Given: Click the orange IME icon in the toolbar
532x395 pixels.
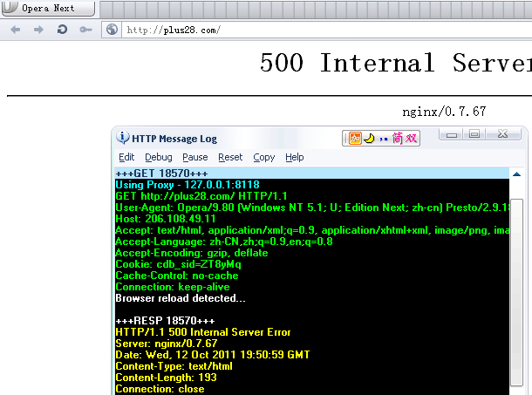Looking at the screenshot, I should tap(355, 138).
